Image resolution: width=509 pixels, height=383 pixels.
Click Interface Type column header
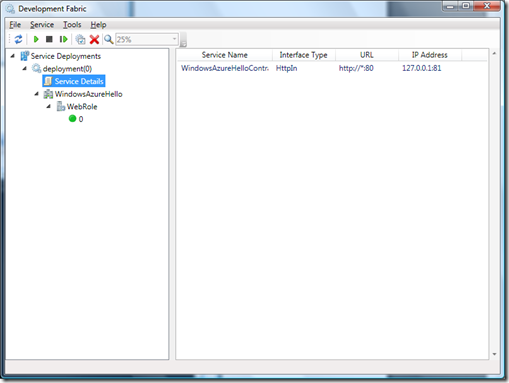point(303,55)
